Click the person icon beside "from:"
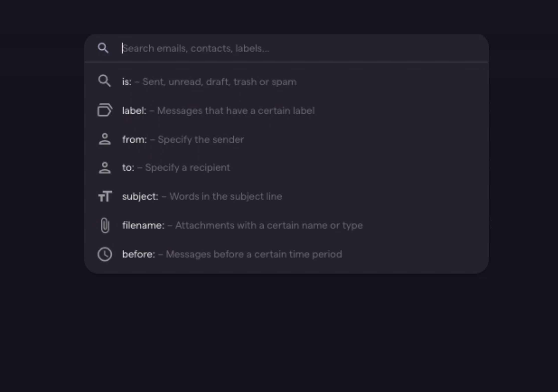The image size is (558, 392). tap(105, 139)
